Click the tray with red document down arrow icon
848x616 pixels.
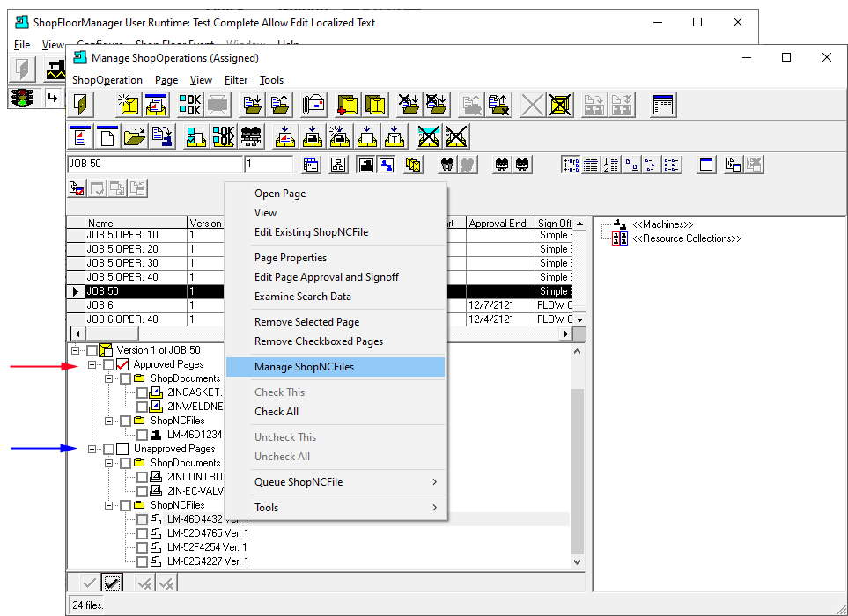click(x=285, y=136)
